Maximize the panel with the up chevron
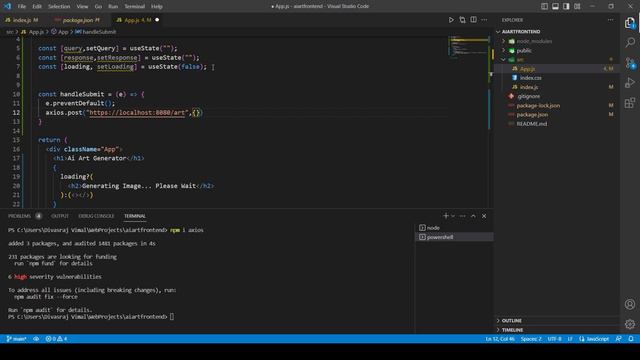Screen dimensions: 640x360 pyautogui.click(x=473, y=216)
